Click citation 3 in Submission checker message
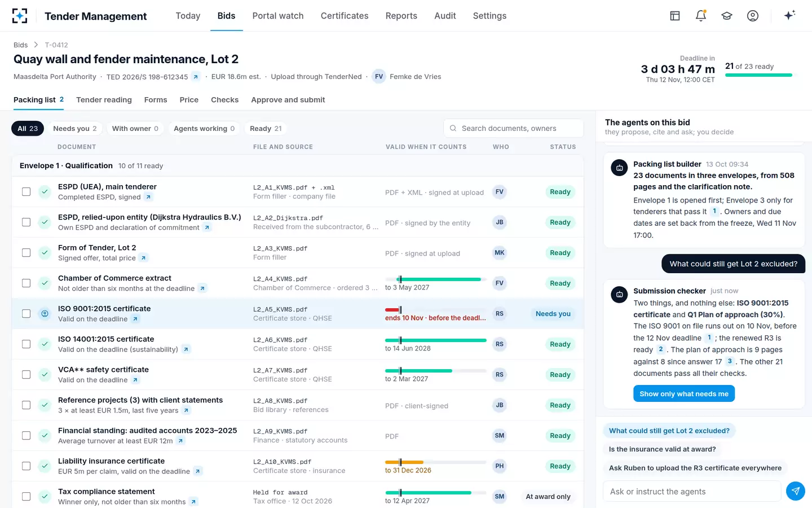Image resolution: width=812 pixels, height=508 pixels. click(x=730, y=361)
